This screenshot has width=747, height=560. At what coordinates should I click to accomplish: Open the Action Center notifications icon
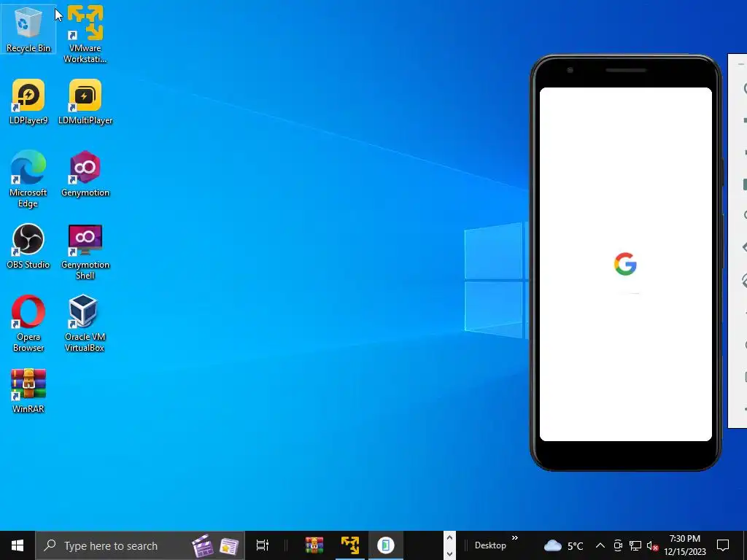coord(723,545)
